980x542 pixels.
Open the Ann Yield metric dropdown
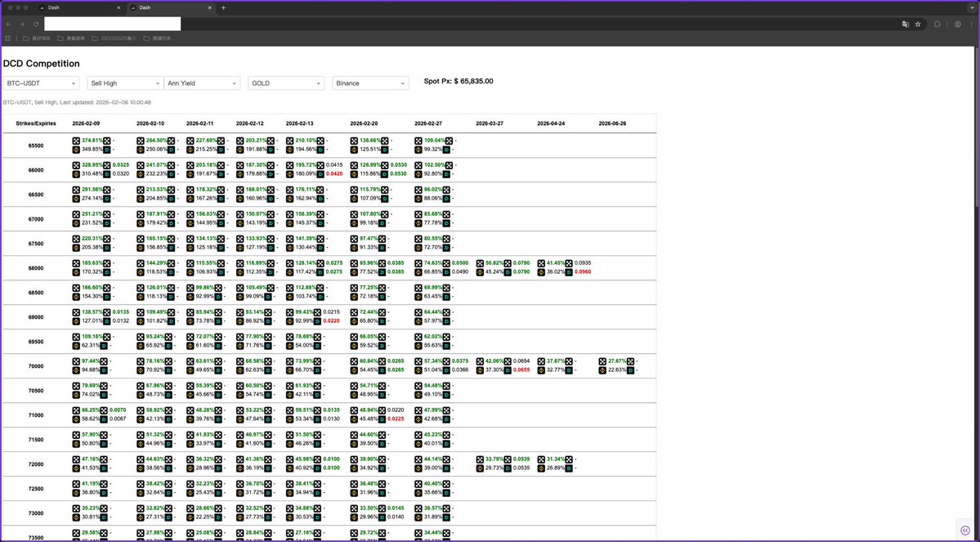tap(203, 83)
